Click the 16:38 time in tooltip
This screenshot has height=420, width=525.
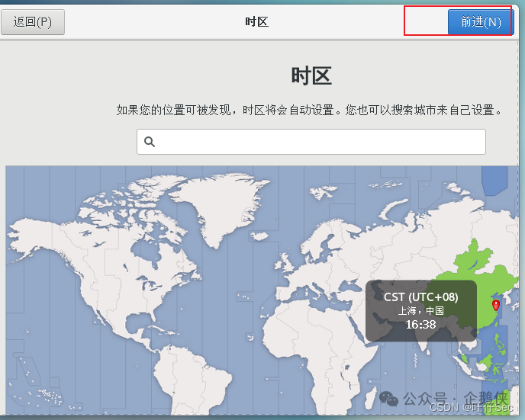(x=421, y=325)
